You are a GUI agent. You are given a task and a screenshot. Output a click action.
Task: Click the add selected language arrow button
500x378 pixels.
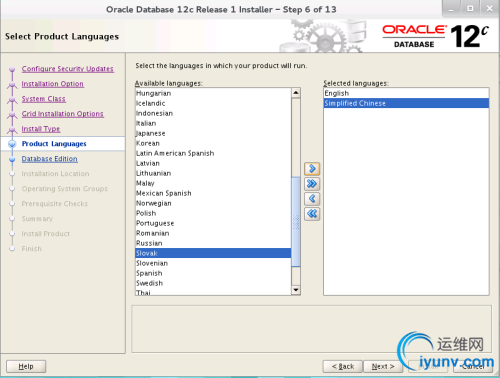(312, 169)
